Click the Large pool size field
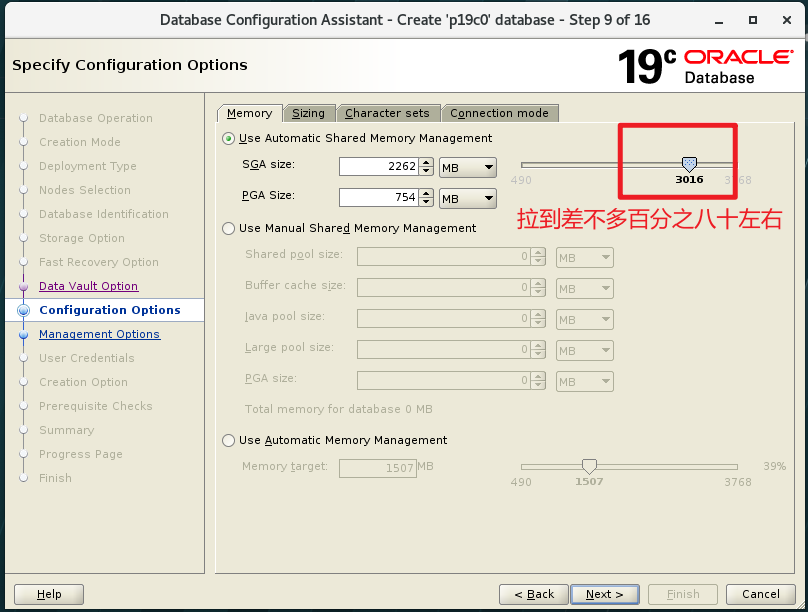The height and width of the screenshot is (612, 808). tap(444, 350)
